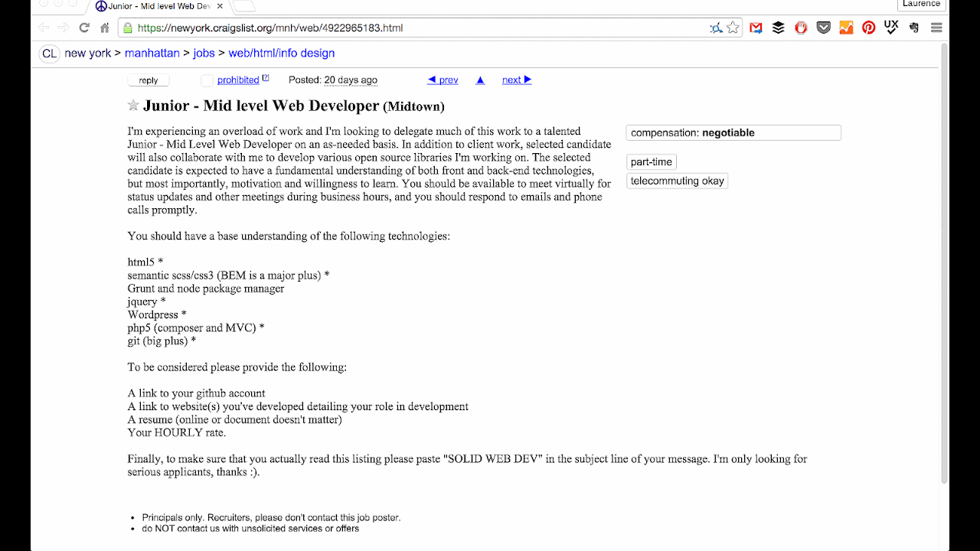Open the UX check extension

[891, 28]
